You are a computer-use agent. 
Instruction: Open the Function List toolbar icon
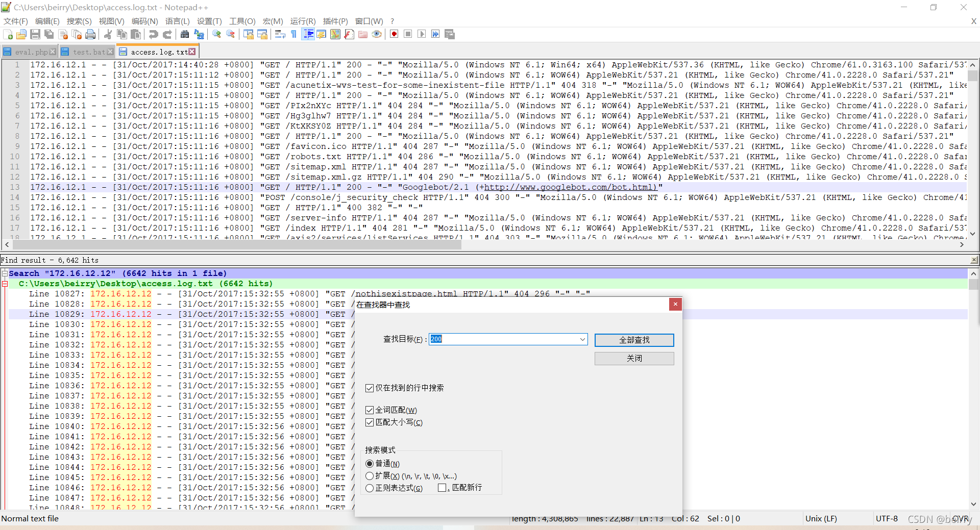(349, 34)
